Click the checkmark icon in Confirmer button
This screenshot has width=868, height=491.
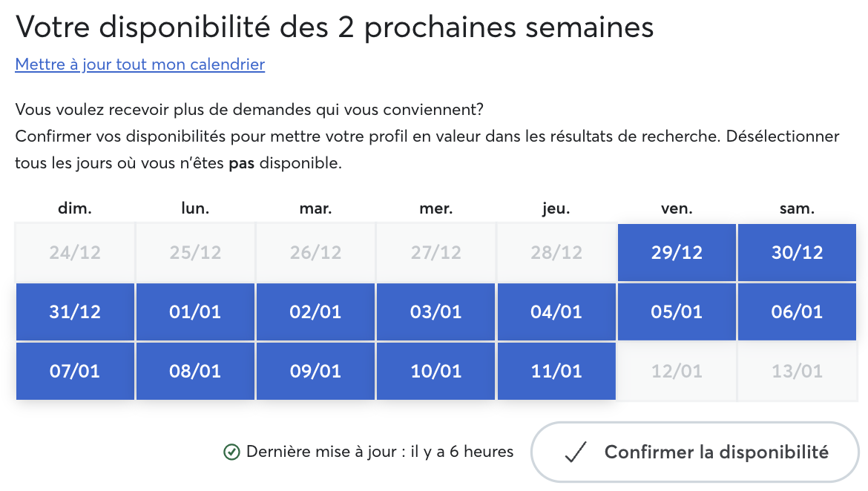click(x=576, y=452)
